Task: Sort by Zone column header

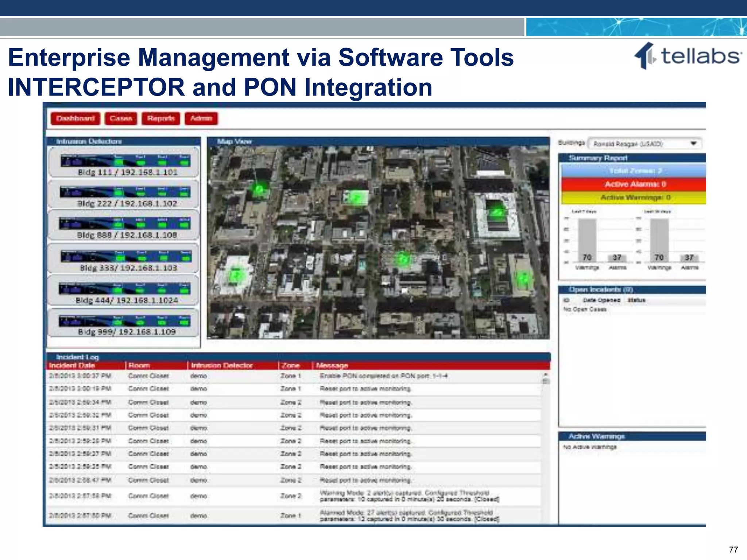Action: point(295,365)
